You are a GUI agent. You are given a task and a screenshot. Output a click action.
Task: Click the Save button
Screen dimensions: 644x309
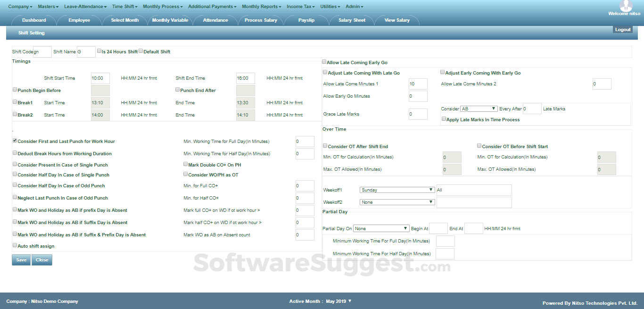click(21, 259)
